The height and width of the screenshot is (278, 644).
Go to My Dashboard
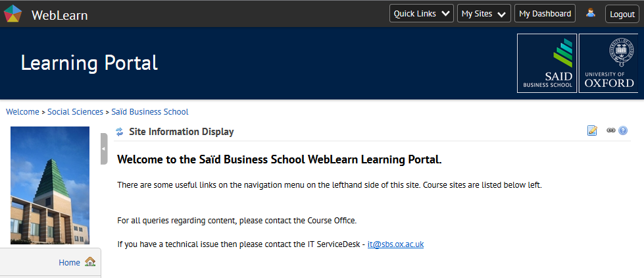click(x=545, y=14)
